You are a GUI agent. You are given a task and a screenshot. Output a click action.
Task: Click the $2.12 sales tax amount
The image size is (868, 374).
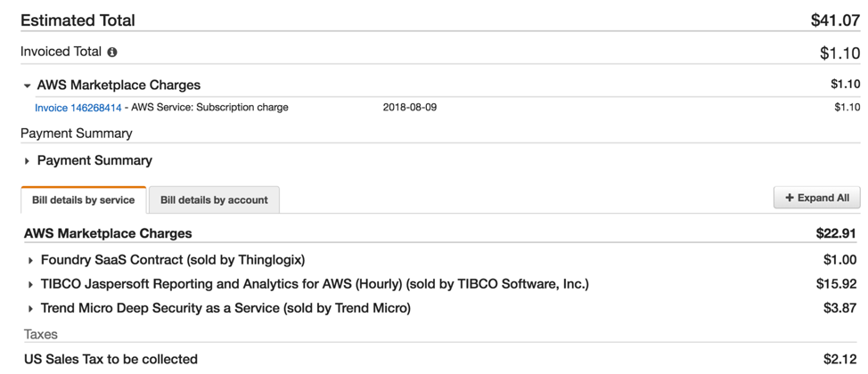tap(841, 359)
